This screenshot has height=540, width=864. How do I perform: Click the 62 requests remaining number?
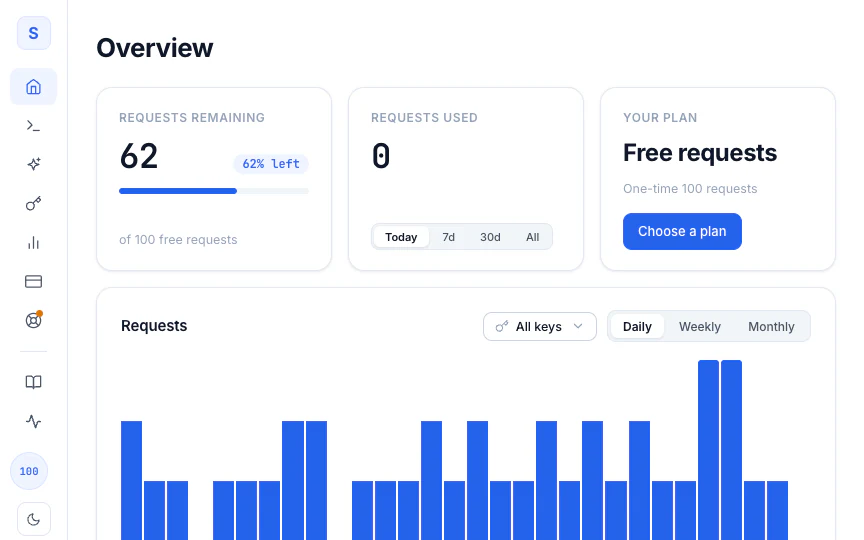pos(139,156)
